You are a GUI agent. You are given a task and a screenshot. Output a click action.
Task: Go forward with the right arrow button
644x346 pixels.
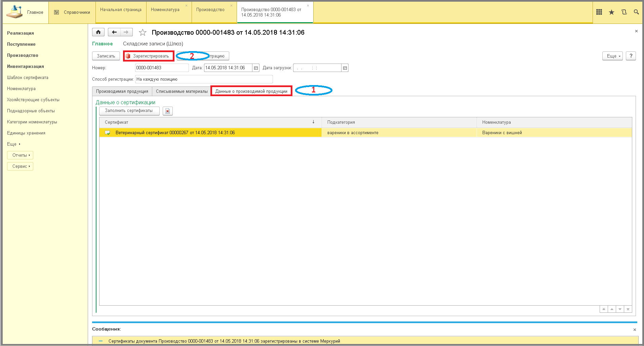pos(126,32)
